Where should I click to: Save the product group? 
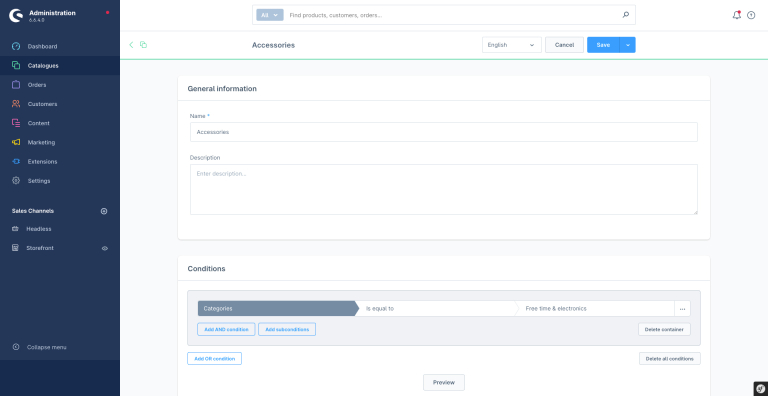coord(603,45)
